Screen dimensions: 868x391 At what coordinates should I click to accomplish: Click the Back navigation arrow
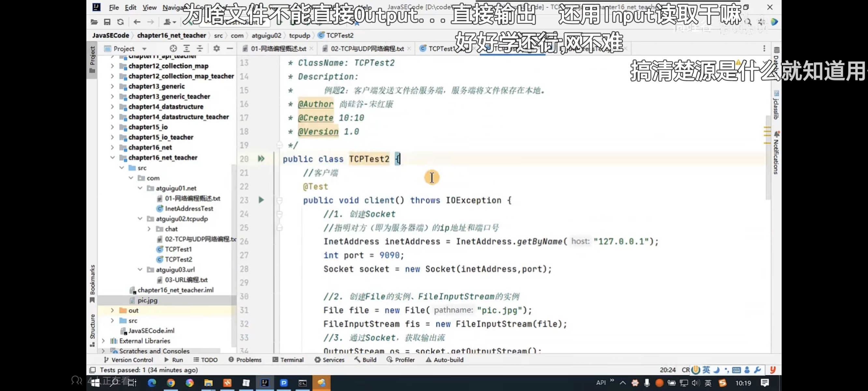click(x=137, y=22)
